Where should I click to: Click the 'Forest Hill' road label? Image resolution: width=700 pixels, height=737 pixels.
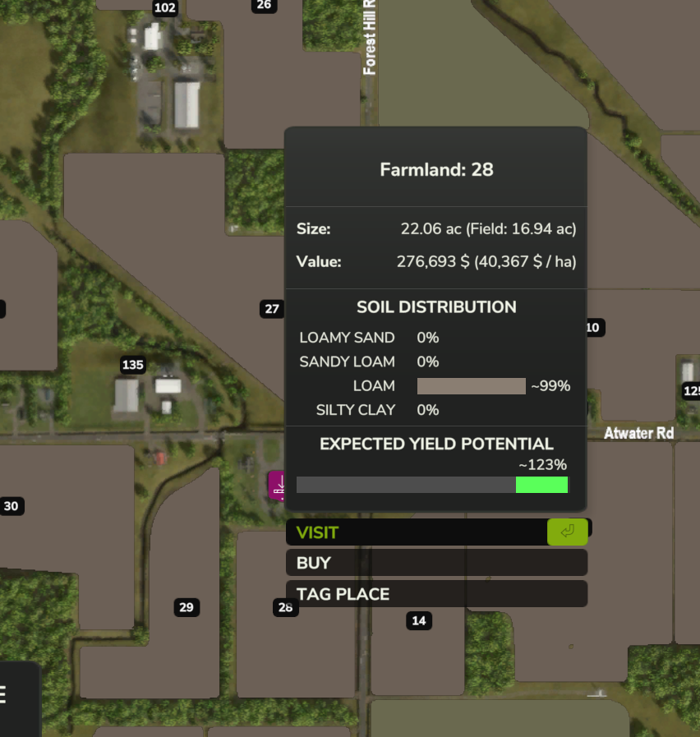coord(370,38)
